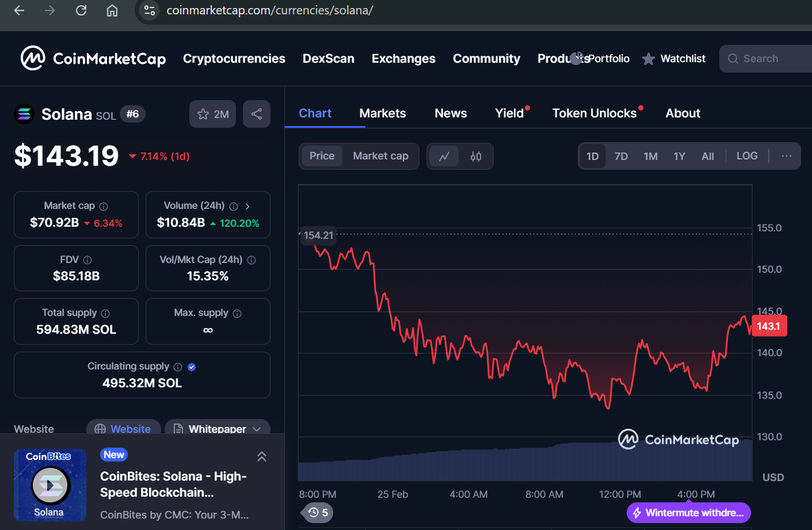Reload the page with browser refresh icon
812x530 pixels.
pyautogui.click(x=81, y=10)
